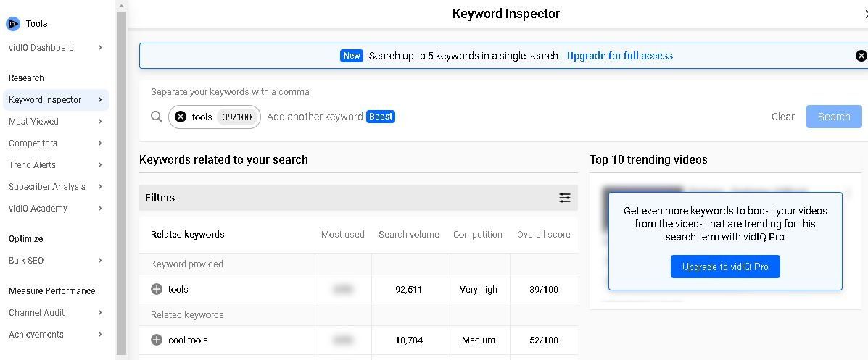This screenshot has width=868, height=360.
Task: Sort by the Competition column header
Action: (478, 235)
